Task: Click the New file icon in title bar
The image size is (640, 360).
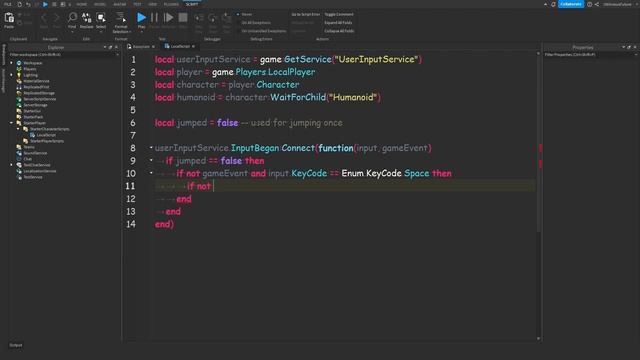Action: tap(19, 4)
